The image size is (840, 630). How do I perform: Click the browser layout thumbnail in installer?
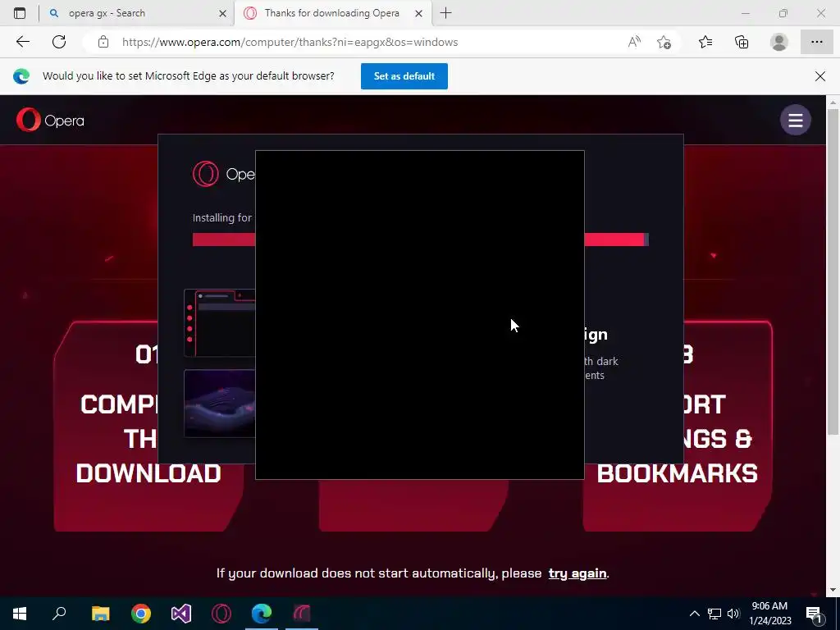pos(220,323)
